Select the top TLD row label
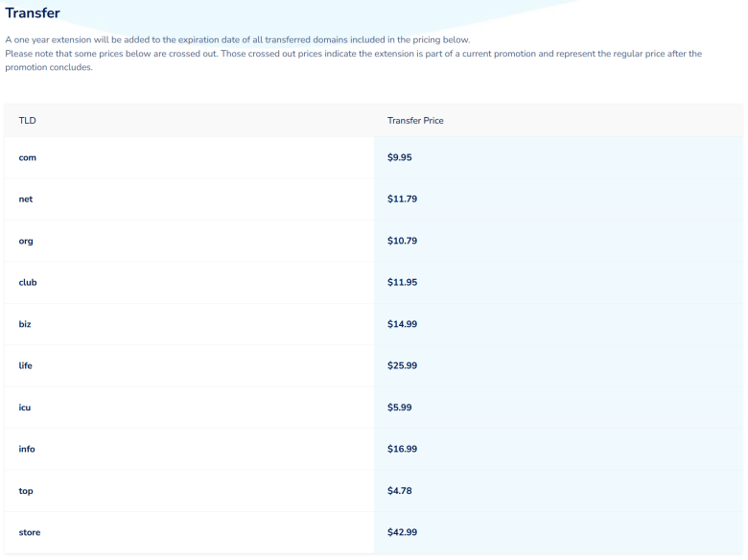748x560 pixels. tap(26, 491)
